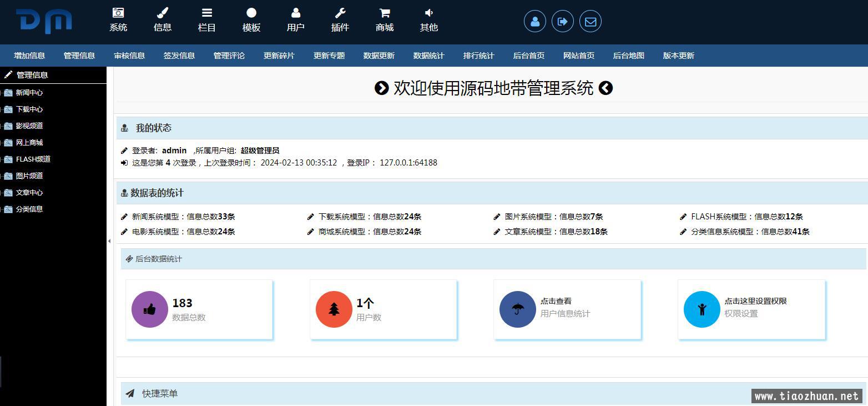The image size is (868, 406).
Task: Expand the 分类信息 tree node
Action: (2, 209)
